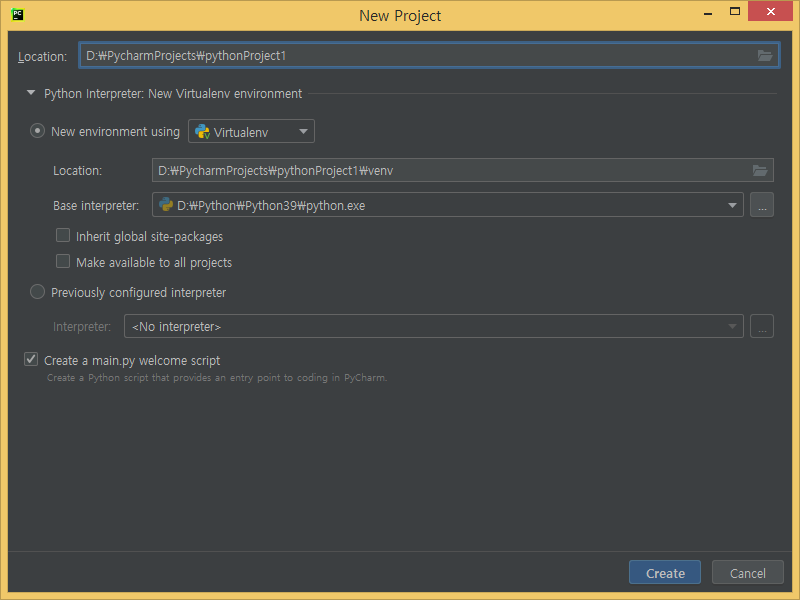The height and width of the screenshot is (600, 800).
Task: Expand the Base interpreter dropdown arrow
Action: (732, 205)
